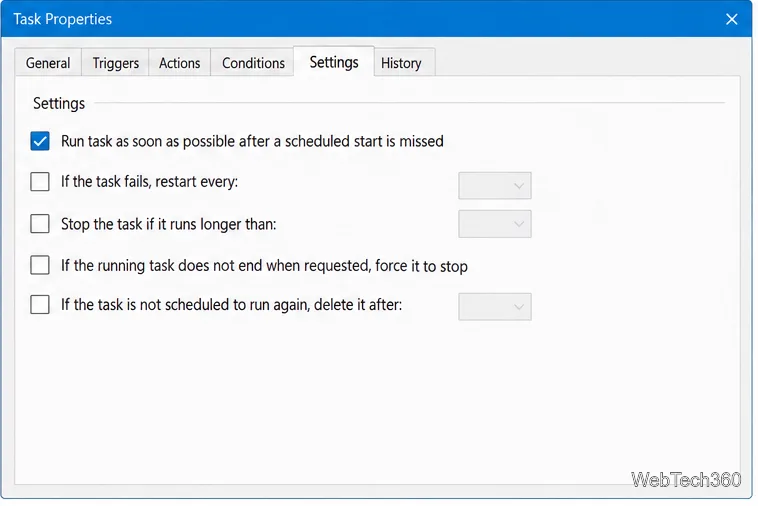758x506 pixels.
Task: Switch to the General tab
Action: point(48,63)
